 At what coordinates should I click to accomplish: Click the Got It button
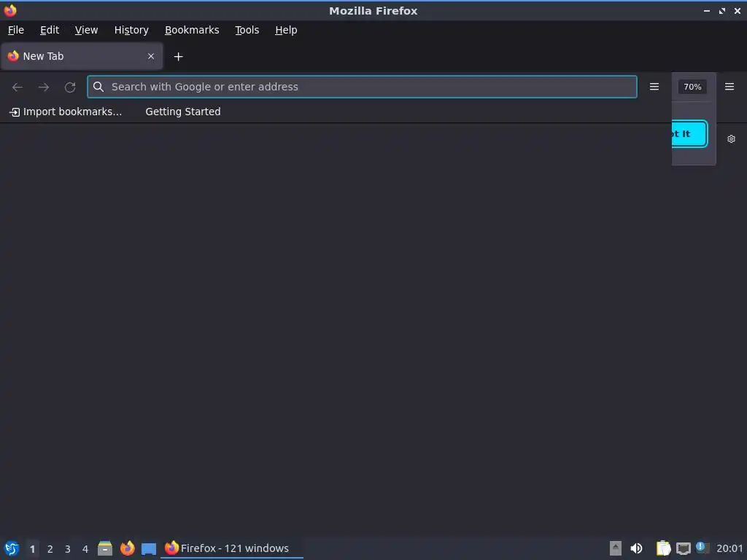click(x=689, y=134)
